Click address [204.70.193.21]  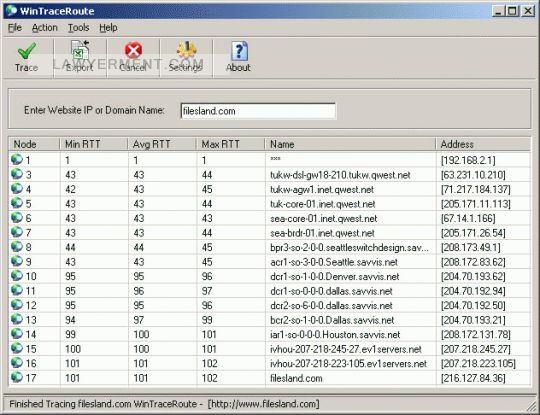473,320
